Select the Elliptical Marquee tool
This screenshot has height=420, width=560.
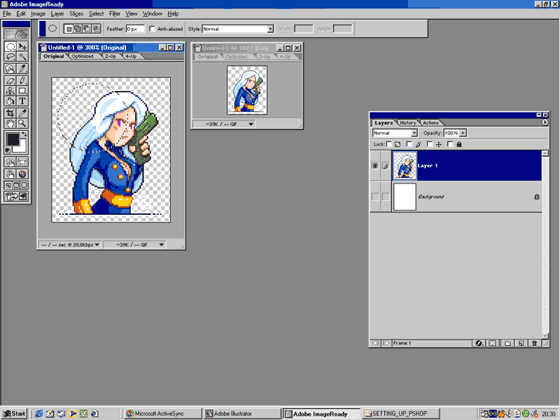click(x=10, y=46)
